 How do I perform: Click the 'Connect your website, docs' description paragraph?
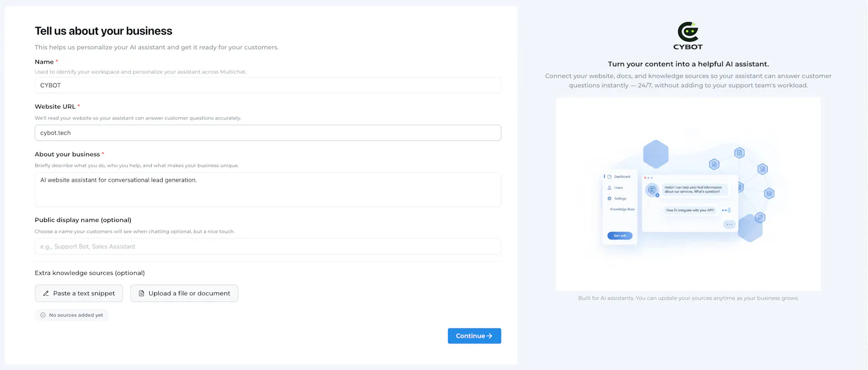tap(688, 80)
